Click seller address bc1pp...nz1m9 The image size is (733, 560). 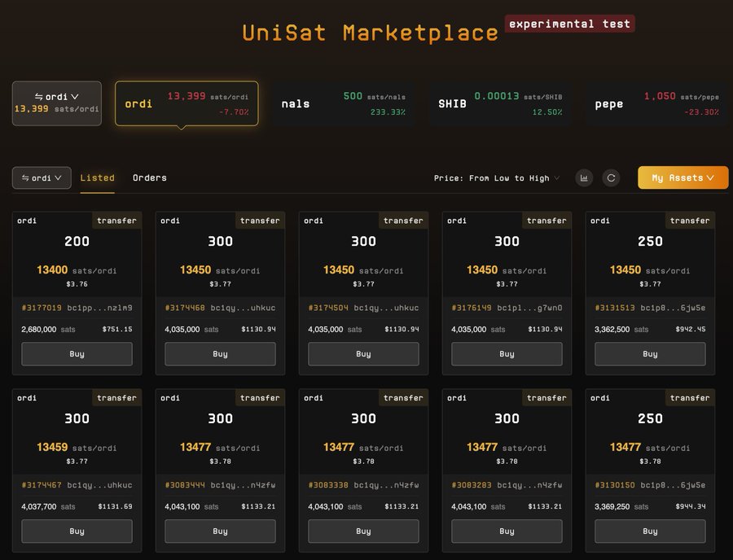99,308
